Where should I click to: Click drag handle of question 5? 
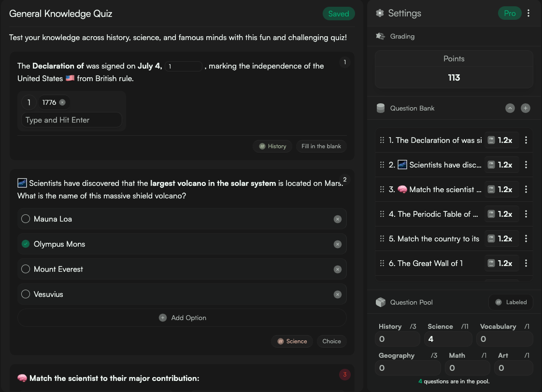382,239
